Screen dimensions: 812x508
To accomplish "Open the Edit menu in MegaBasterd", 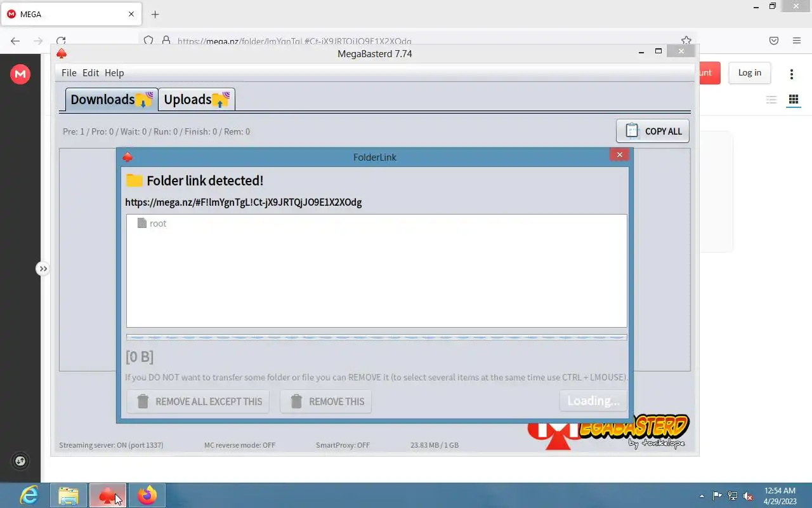I will click(x=91, y=73).
